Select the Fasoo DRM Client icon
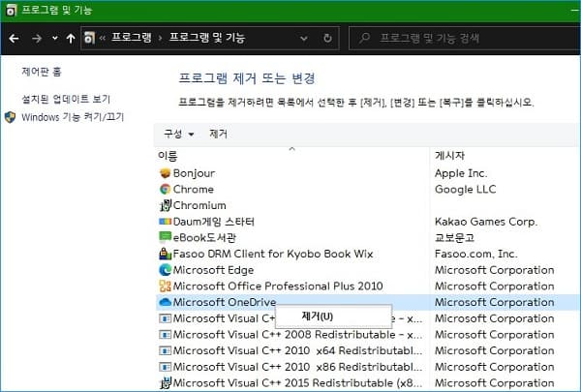Image resolution: width=581 pixels, height=392 pixels. tap(165, 254)
